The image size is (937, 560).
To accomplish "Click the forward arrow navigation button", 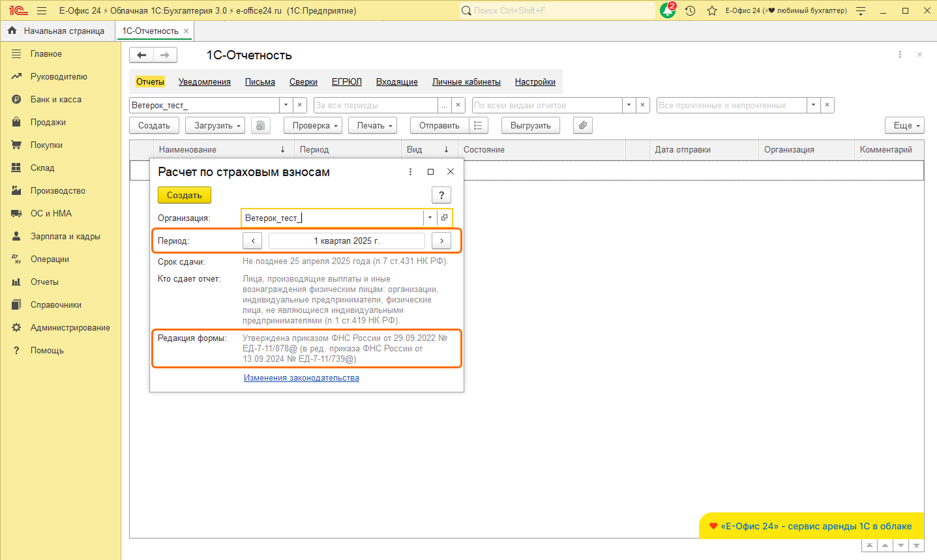I will pos(165,55).
